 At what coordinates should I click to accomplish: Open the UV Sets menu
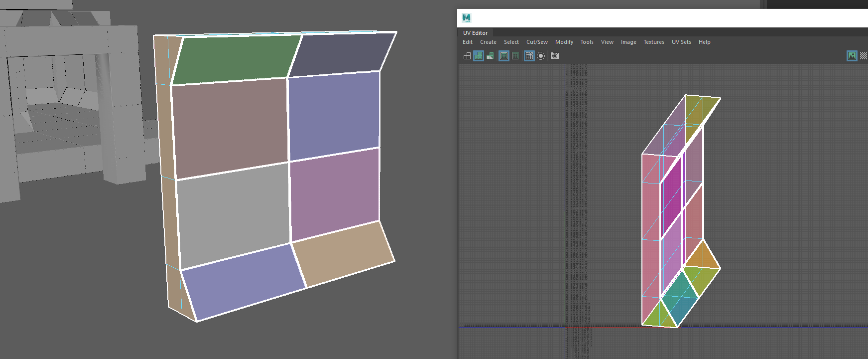[681, 42]
